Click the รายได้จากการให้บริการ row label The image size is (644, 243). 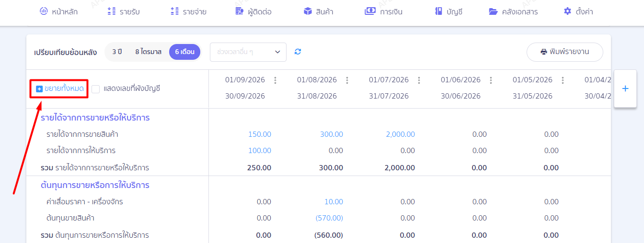[x=81, y=151]
